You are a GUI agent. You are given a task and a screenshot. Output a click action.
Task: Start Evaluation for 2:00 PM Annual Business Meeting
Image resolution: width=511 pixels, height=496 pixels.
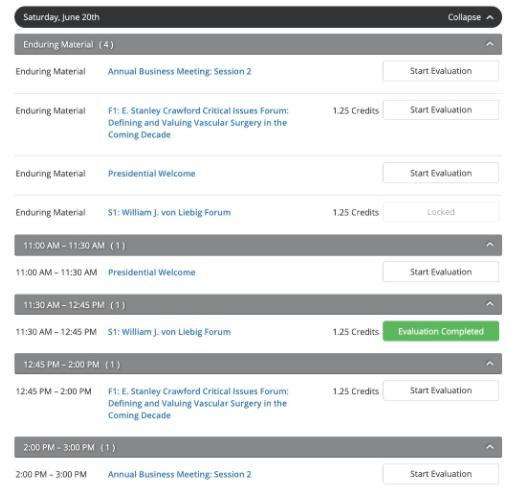[441, 474]
